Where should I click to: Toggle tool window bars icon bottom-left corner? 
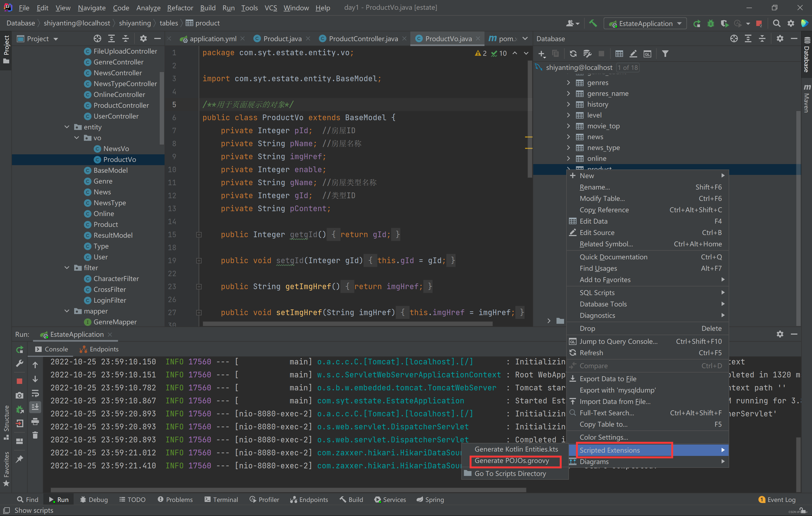(x=6, y=510)
